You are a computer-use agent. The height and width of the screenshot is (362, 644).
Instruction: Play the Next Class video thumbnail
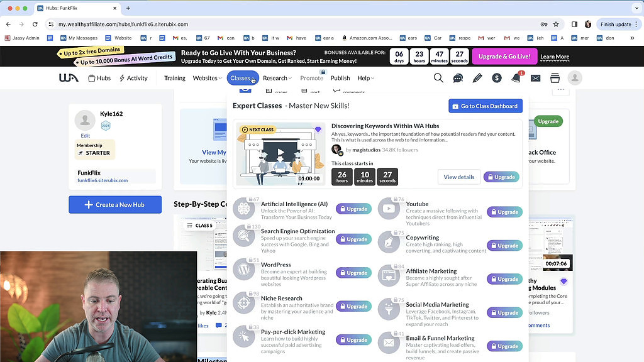(x=281, y=153)
